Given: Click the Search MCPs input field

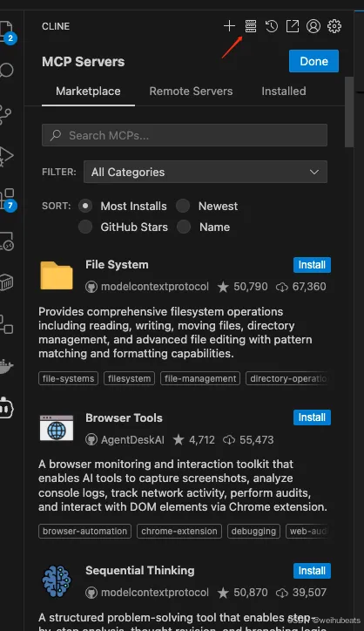Looking at the screenshot, I should pos(185,135).
